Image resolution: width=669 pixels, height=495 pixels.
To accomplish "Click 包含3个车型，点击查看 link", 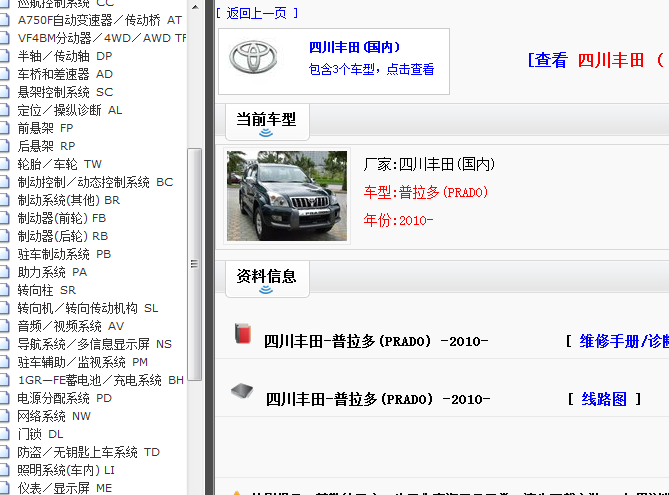I will [x=371, y=69].
